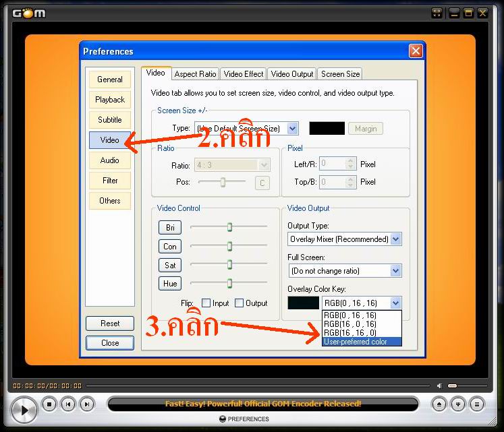504x432 pixels.
Task: Open the Filter preferences category
Action: point(109,181)
